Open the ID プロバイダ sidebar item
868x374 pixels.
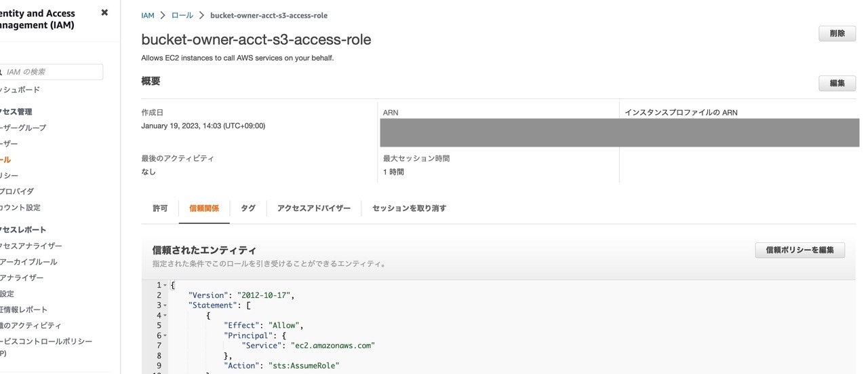17,191
